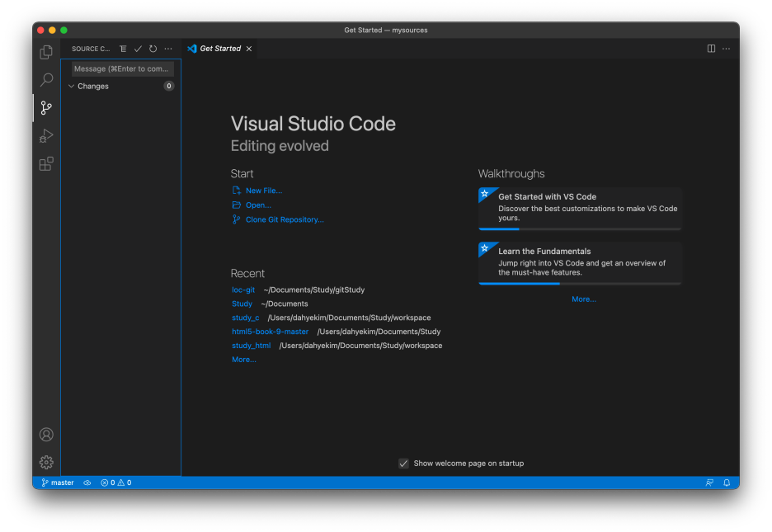The height and width of the screenshot is (532, 772).
Task: Click star badge on Get Started with VS Code
Action: [x=485, y=193]
